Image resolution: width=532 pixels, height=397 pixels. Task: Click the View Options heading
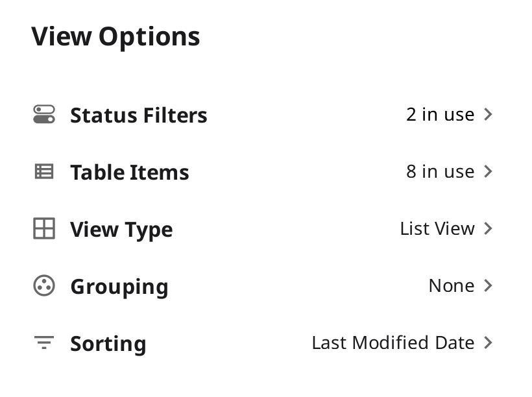coord(115,36)
